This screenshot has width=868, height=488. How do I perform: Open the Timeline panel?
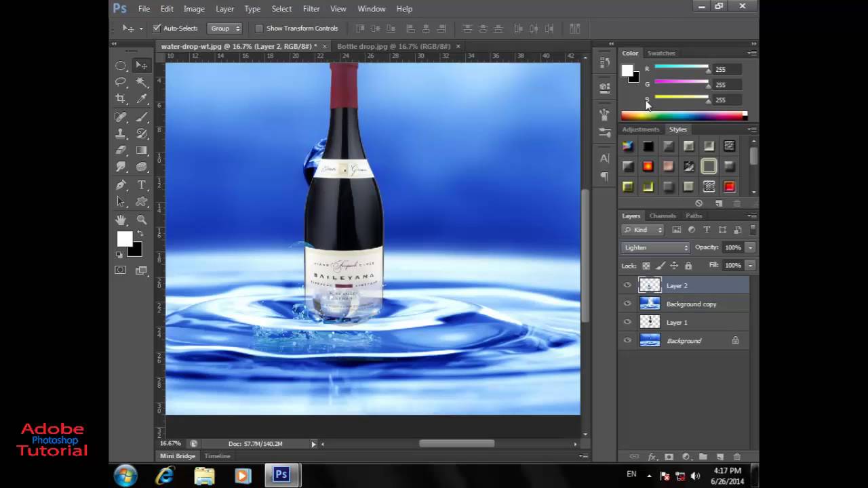click(218, 456)
